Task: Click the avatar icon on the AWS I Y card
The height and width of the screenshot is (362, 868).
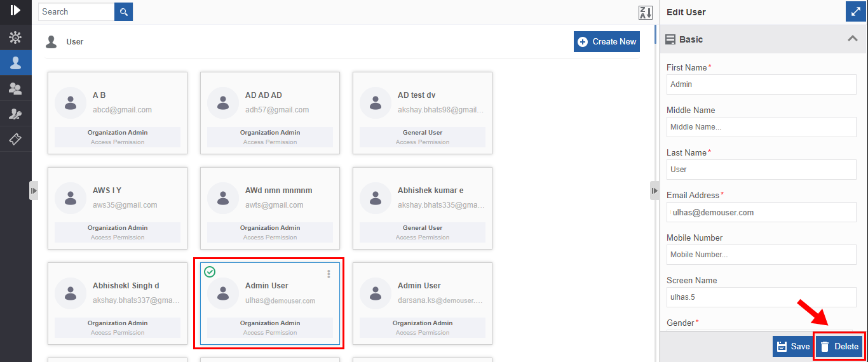Action: point(71,198)
